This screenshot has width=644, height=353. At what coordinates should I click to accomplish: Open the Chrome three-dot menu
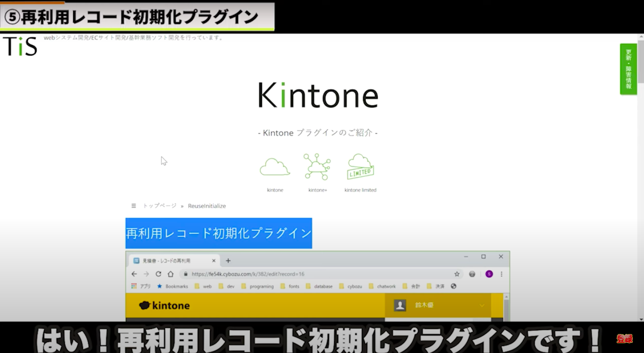pos(501,273)
